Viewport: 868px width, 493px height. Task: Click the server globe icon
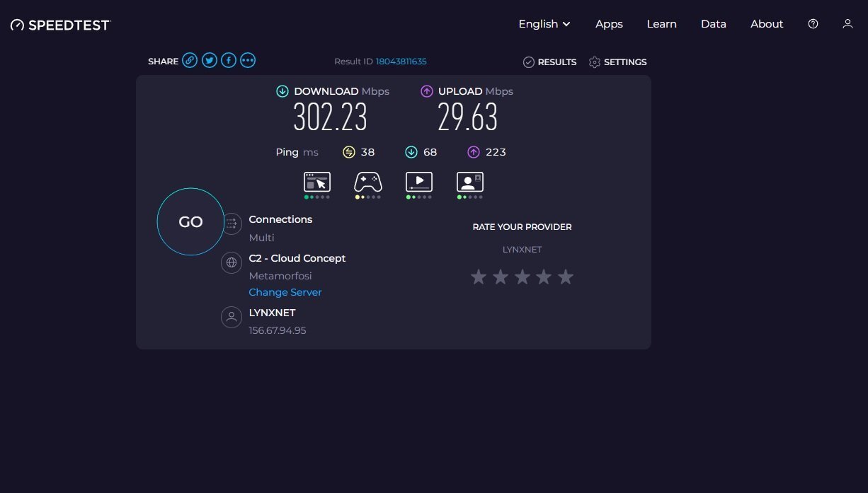231,263
